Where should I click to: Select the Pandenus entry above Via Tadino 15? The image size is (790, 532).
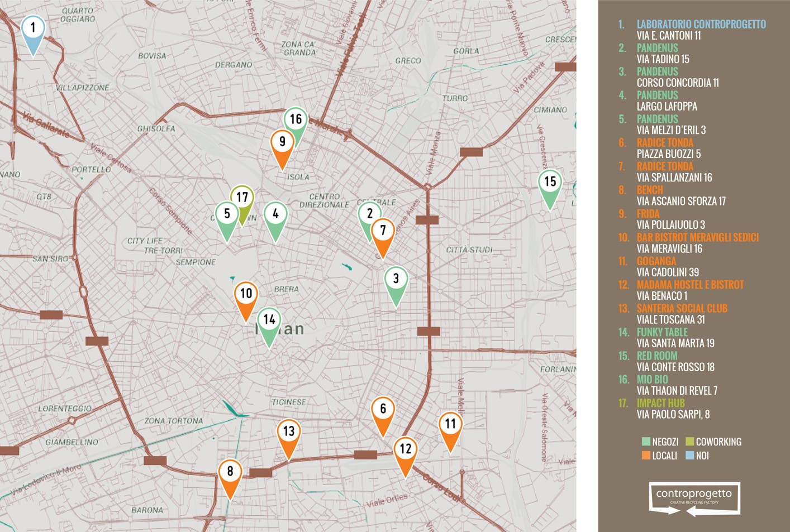[x=658, y=48]
